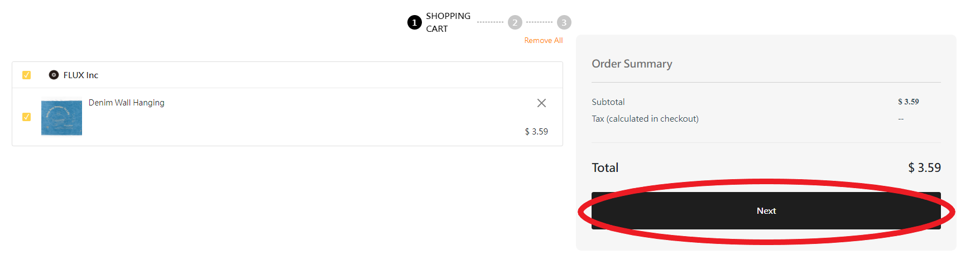Screen dimensions: 980x259
Task: Jump to checkout step 3 circle
Action: 564,22
